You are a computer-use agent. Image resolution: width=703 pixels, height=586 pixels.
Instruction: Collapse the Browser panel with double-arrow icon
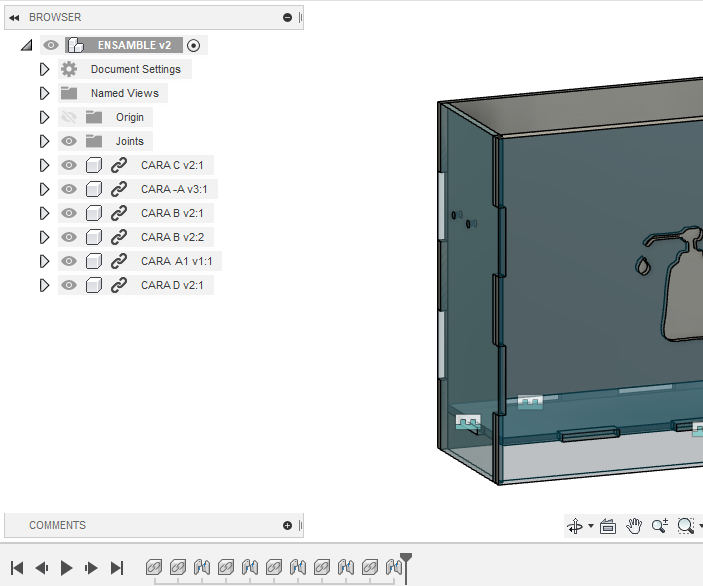(14, 17)
